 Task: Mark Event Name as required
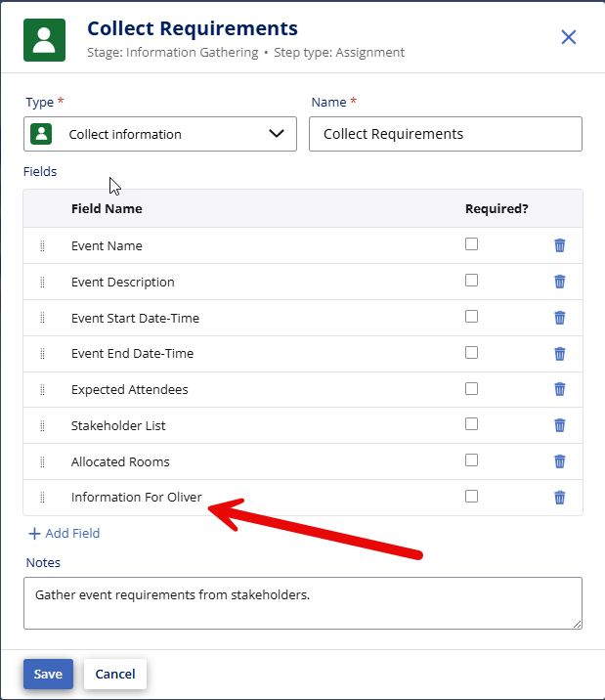tap(472, 244)
